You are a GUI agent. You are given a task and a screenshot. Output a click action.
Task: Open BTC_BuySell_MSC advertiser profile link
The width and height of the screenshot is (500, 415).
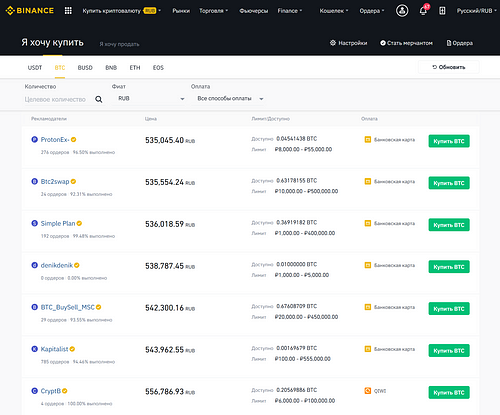pyautogui.click(x=68, y=307)
